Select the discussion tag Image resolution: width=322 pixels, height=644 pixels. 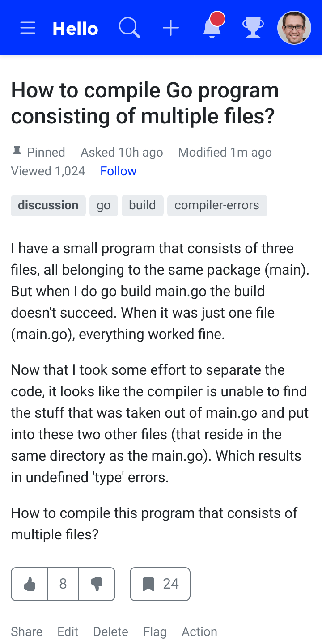click(48, 205)
